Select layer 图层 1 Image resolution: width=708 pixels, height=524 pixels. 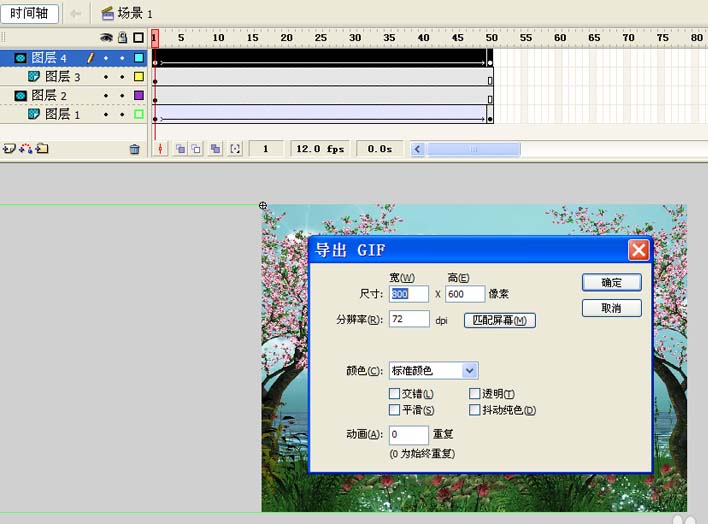click(x=63, y=114)
